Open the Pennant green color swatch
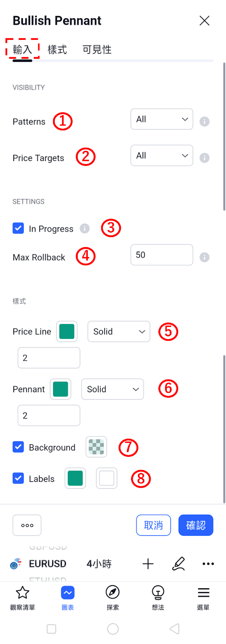 [x=60, y=389]
